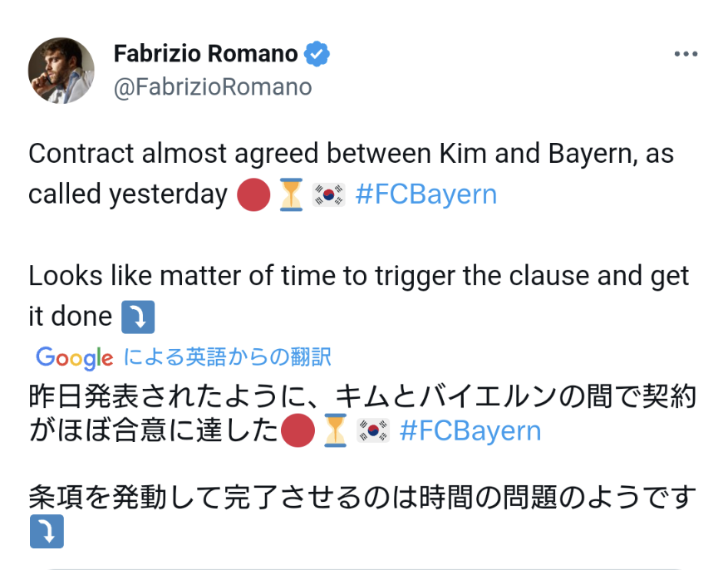The image size is (728, 570).
Task: Click red circle emoji in English tweet
Action: click(253, 194)
